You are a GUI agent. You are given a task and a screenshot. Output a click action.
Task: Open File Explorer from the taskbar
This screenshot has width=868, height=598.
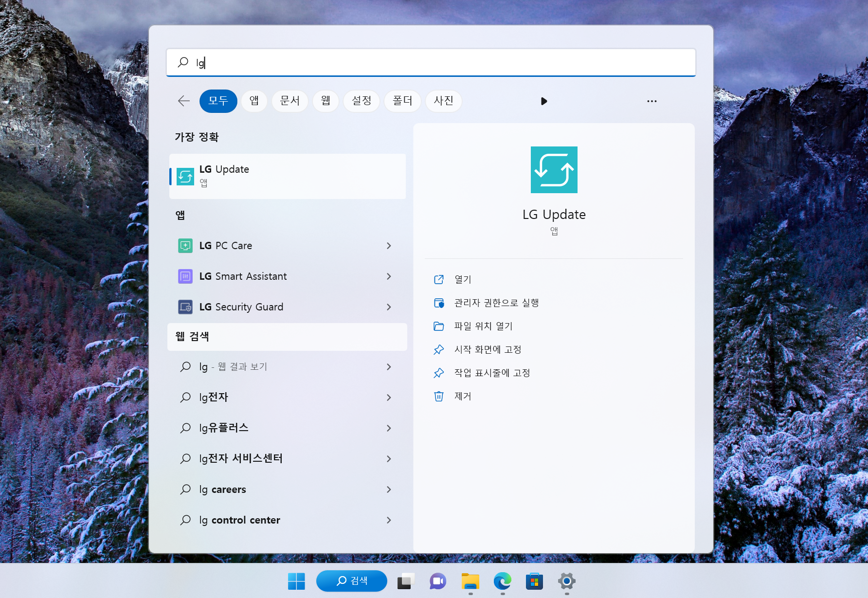click(470, 581)
